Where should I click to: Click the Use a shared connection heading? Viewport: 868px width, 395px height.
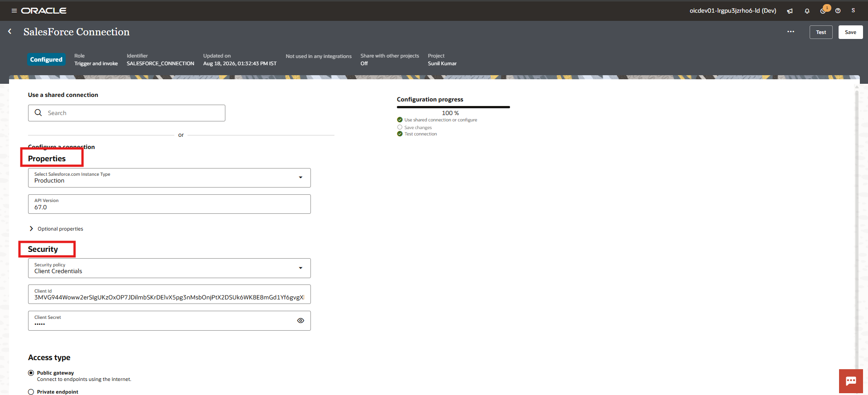(63, 95)
